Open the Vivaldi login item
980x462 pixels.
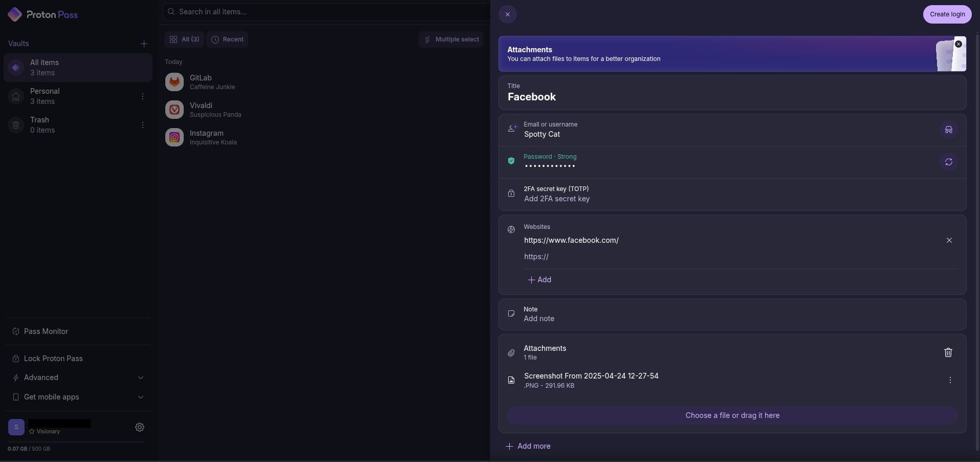tap(325, 110)
